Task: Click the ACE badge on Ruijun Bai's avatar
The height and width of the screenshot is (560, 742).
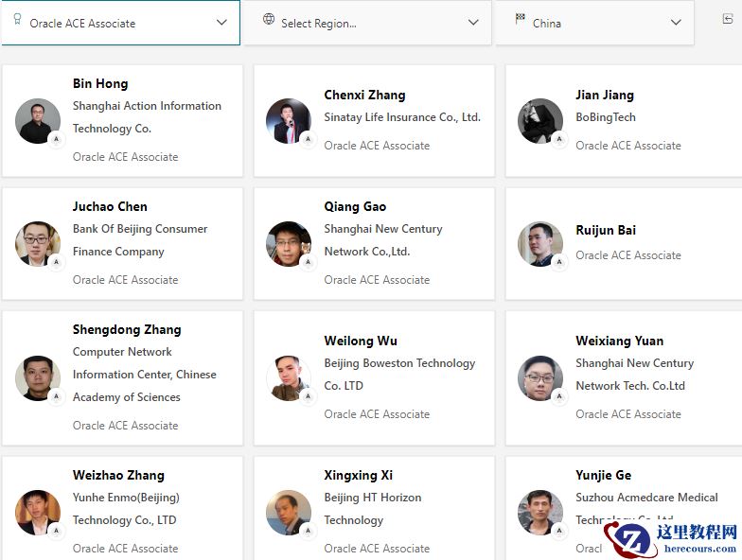Action: [x=559, y=262]
